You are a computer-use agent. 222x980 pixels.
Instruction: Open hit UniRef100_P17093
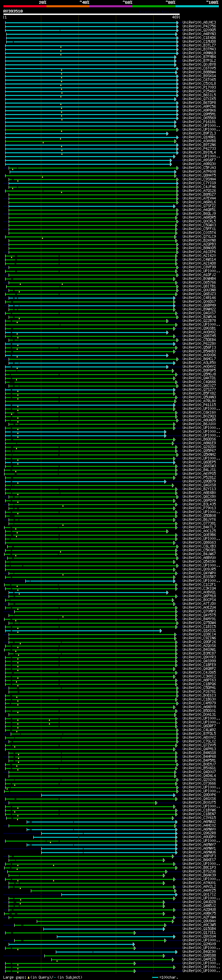[x=199, y=88]
